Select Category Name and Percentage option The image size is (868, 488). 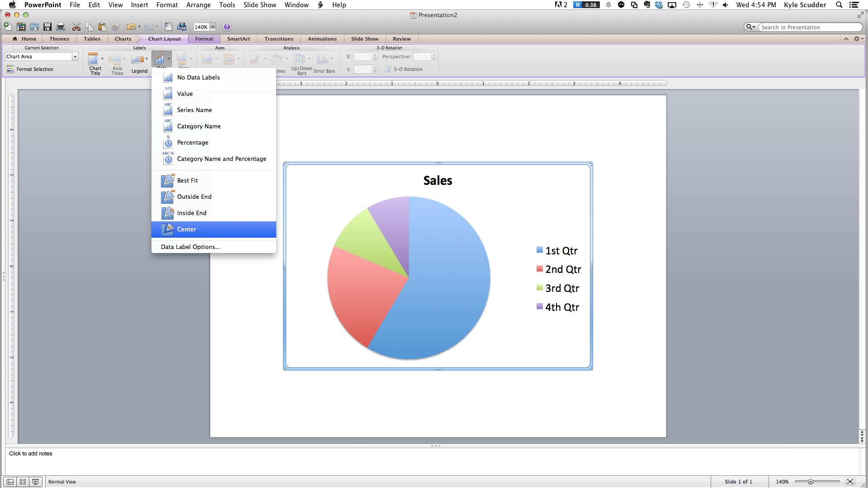222,159
